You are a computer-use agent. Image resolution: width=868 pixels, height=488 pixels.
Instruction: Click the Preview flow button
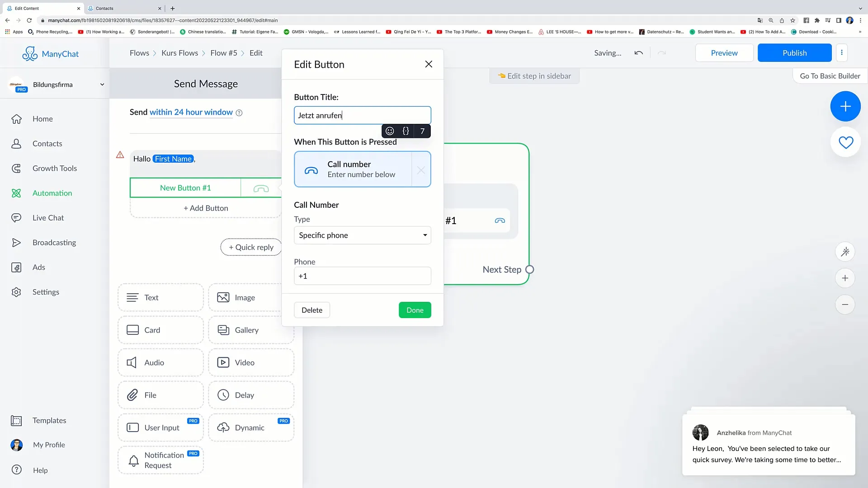pos(724,52)
